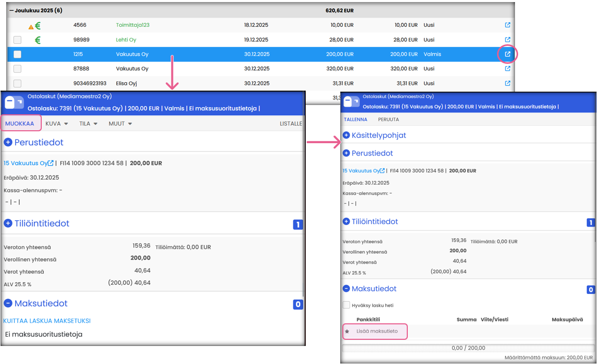Viewport: 597px width, 364px height.
Task: Click KUITTAA LASKUA MAKSETUKSI link
Action: tap(47, 321)
